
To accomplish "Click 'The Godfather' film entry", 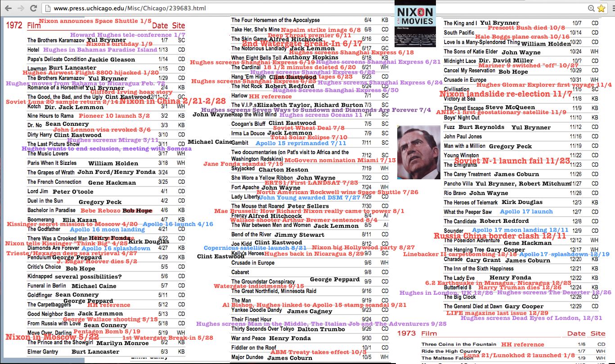I will pyautogui.click(x=43, y=229).
